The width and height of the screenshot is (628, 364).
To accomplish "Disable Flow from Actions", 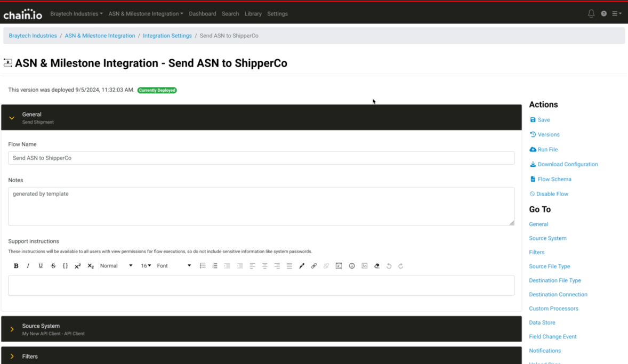I will [549, 194].
